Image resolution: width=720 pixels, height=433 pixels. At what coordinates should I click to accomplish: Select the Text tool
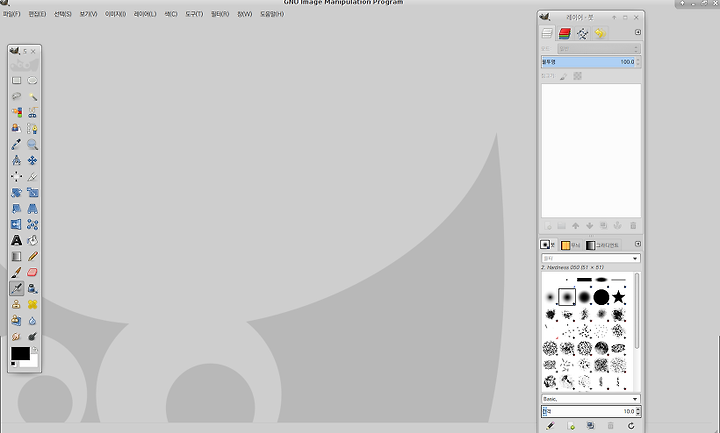pos(17,240)
